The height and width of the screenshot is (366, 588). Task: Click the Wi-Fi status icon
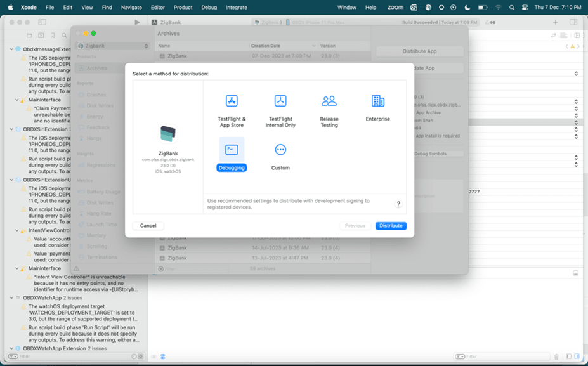(x=499, y=7)
